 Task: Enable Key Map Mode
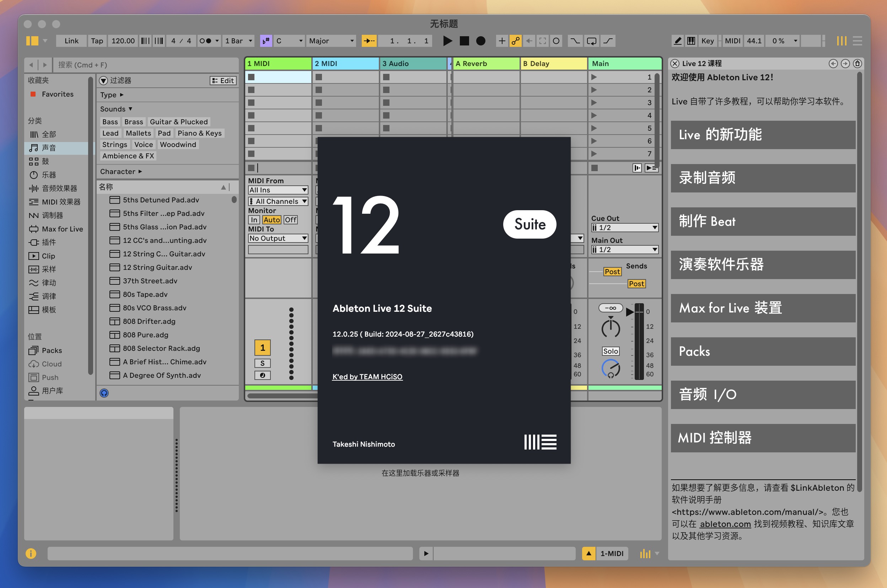707,41
